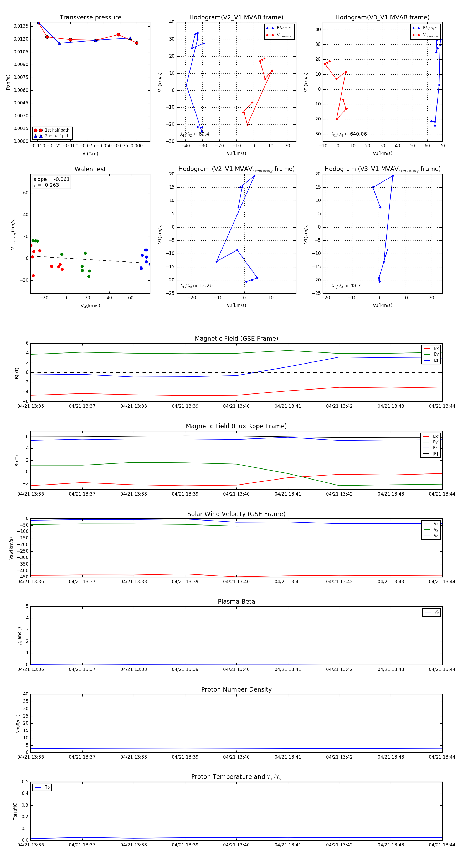The image size is (473, 868).
Task: Click the 'WalenTest' plot title
Action: pos(90,169)
